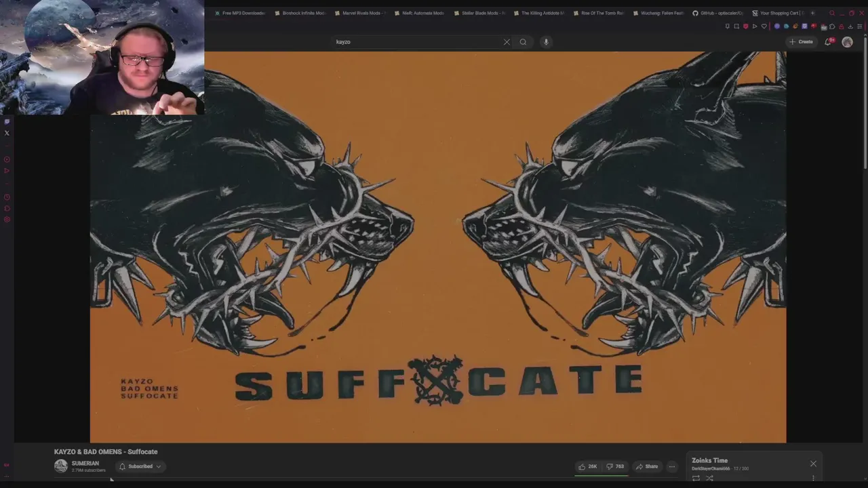868x488 pixels.
Task: Open the SUMERIAN channel name link
Action: pyautogui.click(x=85, y=464)
